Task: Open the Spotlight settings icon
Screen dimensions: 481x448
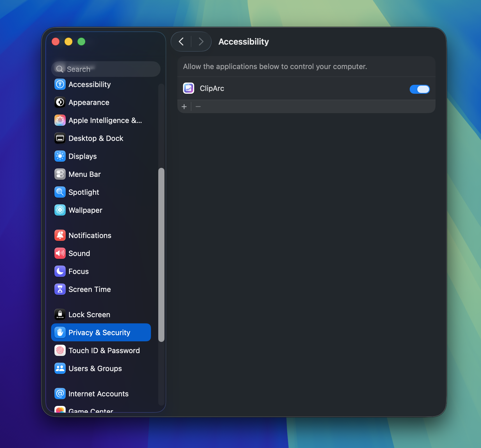Action: [60, 192]
